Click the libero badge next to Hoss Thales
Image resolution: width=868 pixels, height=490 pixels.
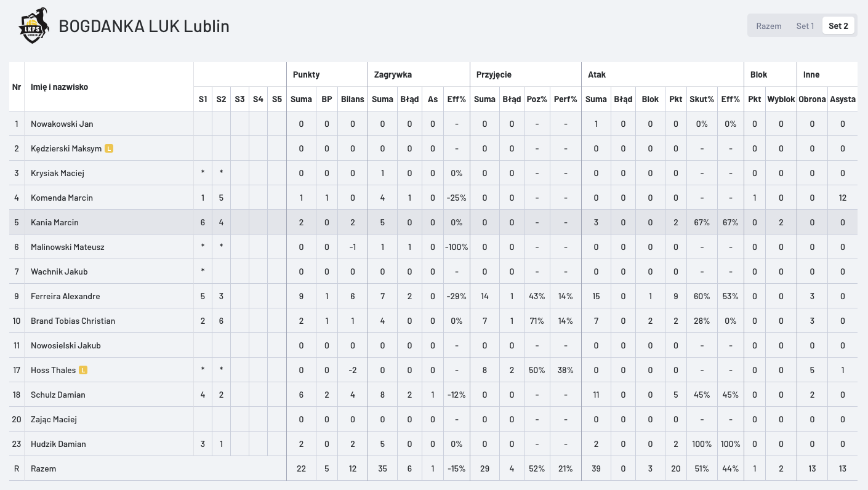[83, 370]
